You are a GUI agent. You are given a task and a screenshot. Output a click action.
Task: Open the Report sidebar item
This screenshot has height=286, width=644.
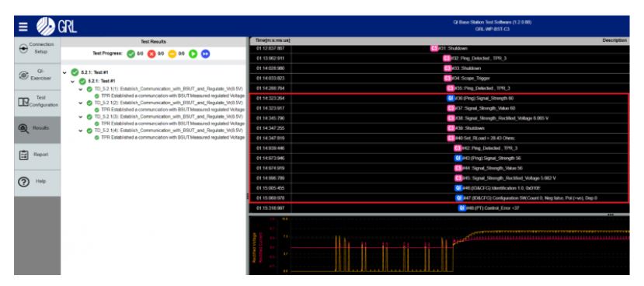[37, 155]
